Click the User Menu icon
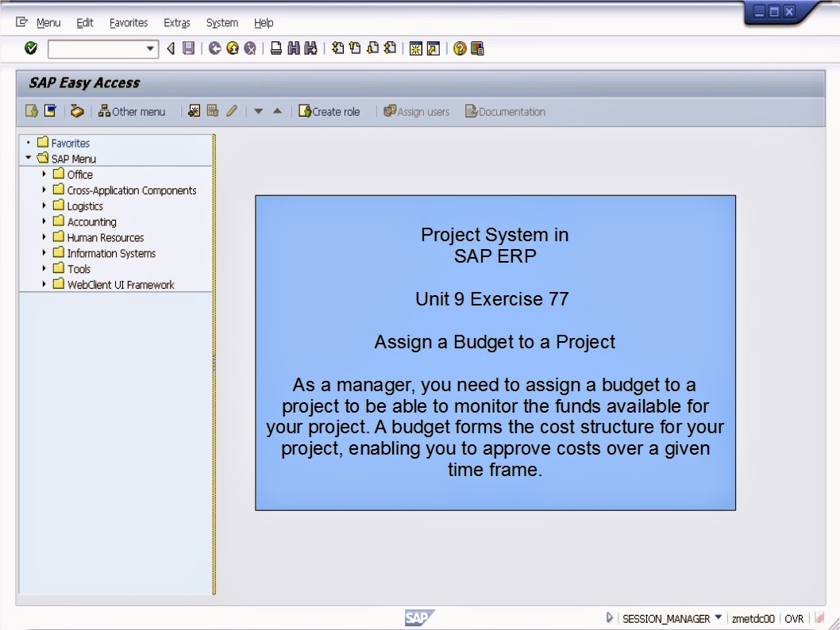 pos(32,111)
